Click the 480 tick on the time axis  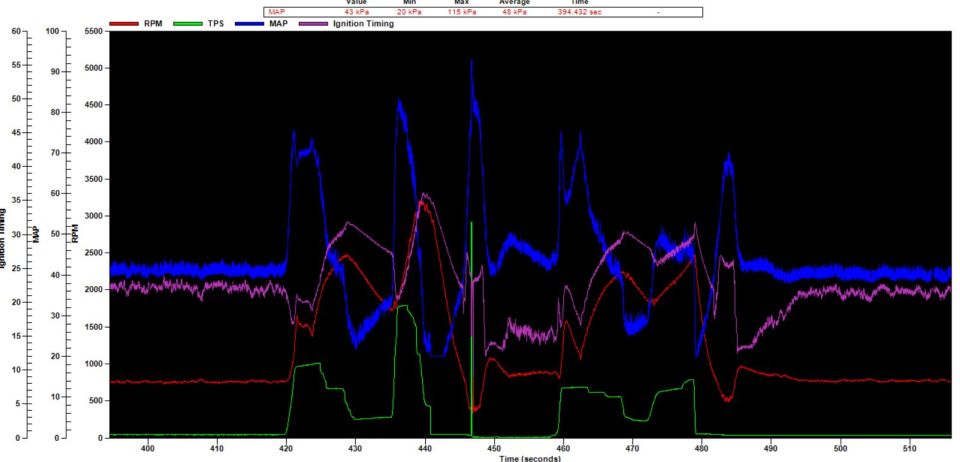702,447
